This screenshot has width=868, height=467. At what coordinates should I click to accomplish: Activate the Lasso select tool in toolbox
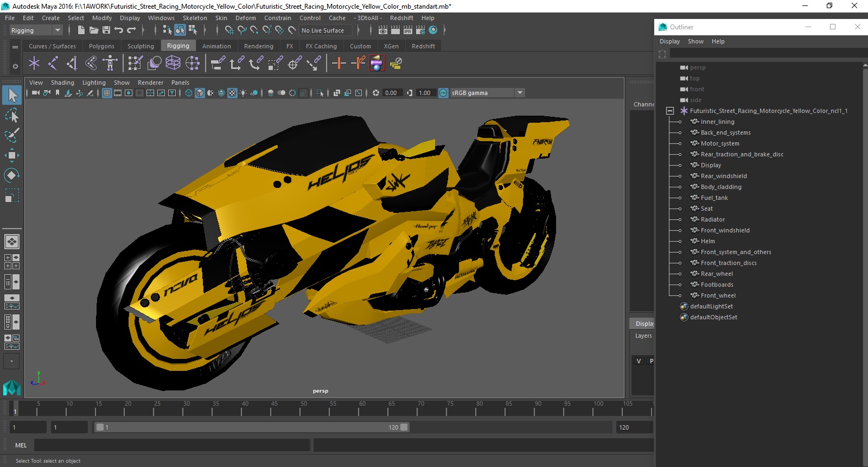coord(12,115)
